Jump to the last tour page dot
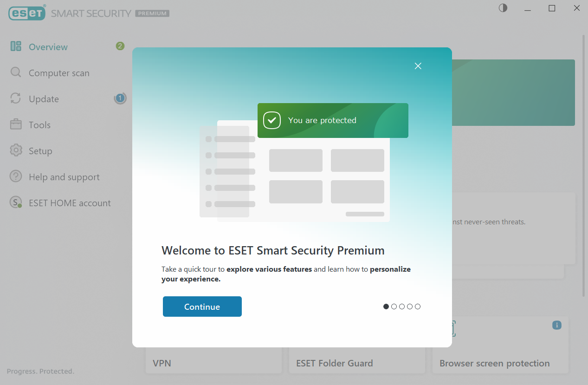 [x=417, y=307]
